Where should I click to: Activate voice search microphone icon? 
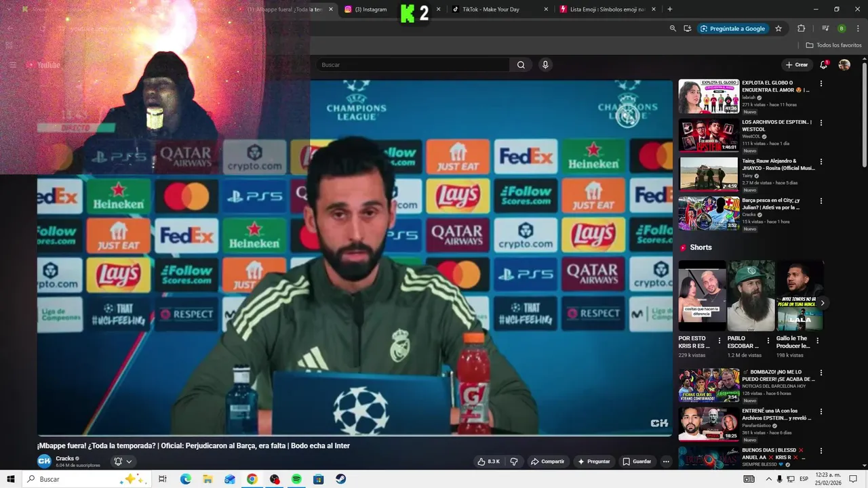[545, 65]
